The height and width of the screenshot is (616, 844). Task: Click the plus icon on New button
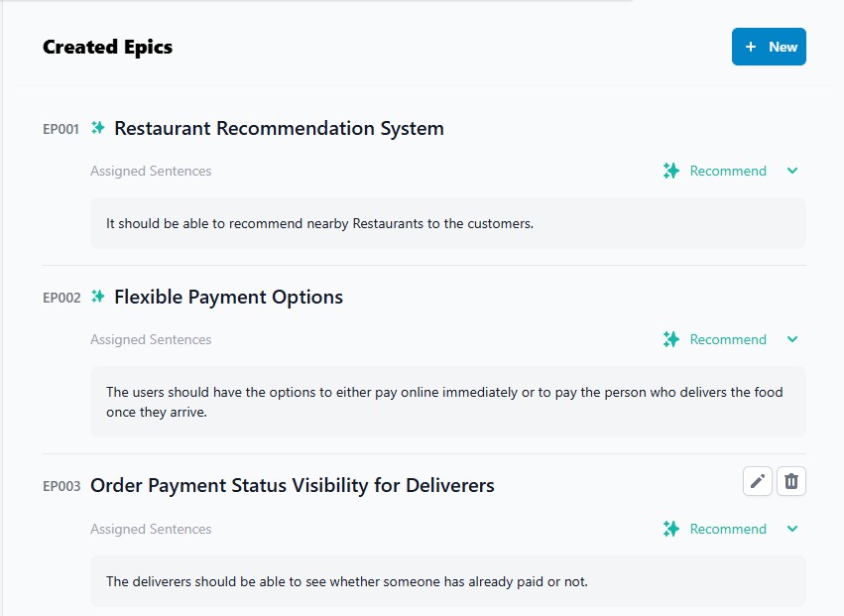(x=751, y=47)
